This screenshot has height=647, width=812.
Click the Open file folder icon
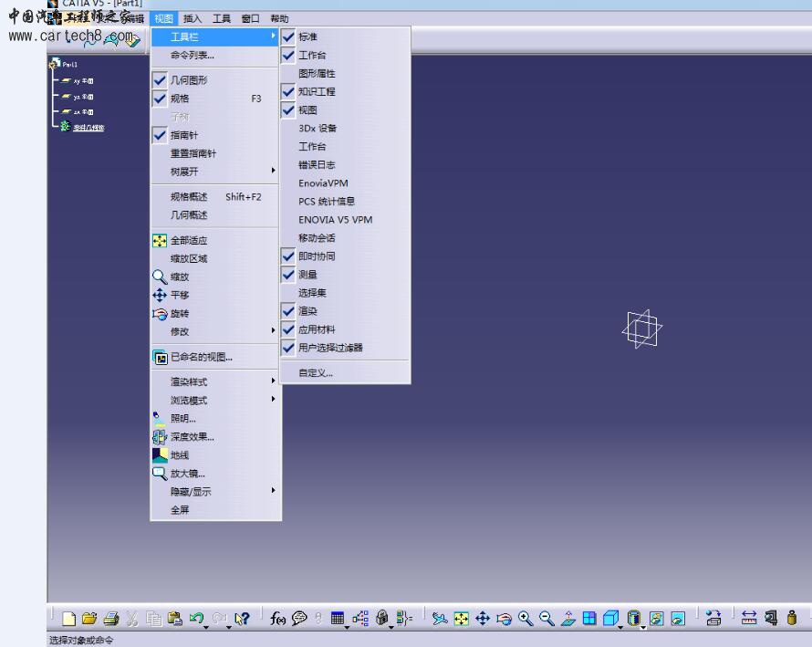coord(90,619)
